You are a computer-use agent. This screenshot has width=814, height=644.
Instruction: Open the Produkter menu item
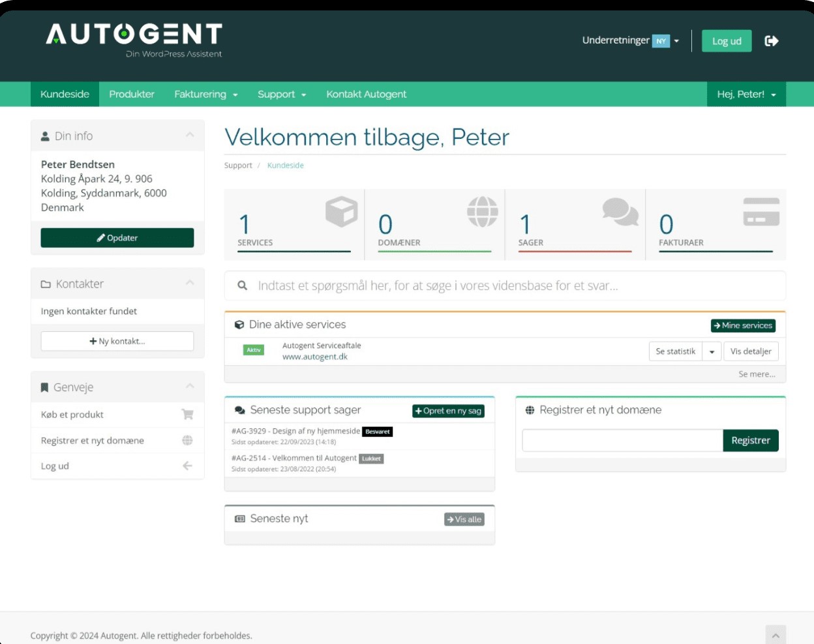[x=132, y=95]
